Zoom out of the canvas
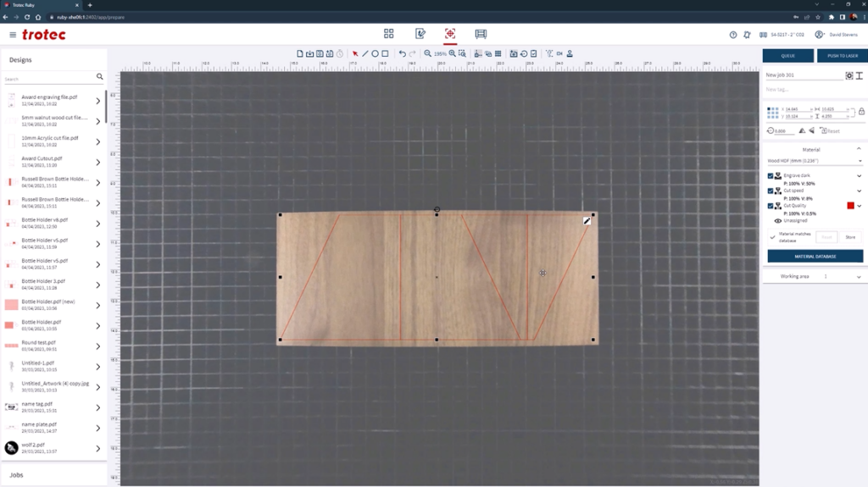868x487 pixels. 427,53
